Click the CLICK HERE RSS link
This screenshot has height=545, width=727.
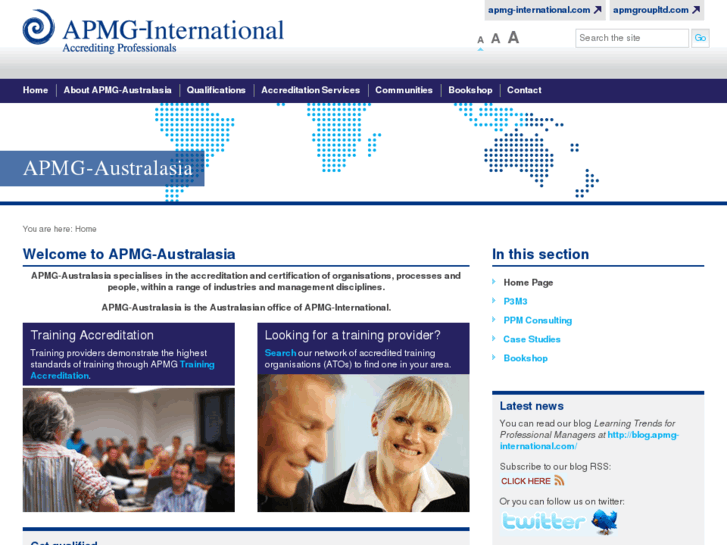click(x=526, y=481)
